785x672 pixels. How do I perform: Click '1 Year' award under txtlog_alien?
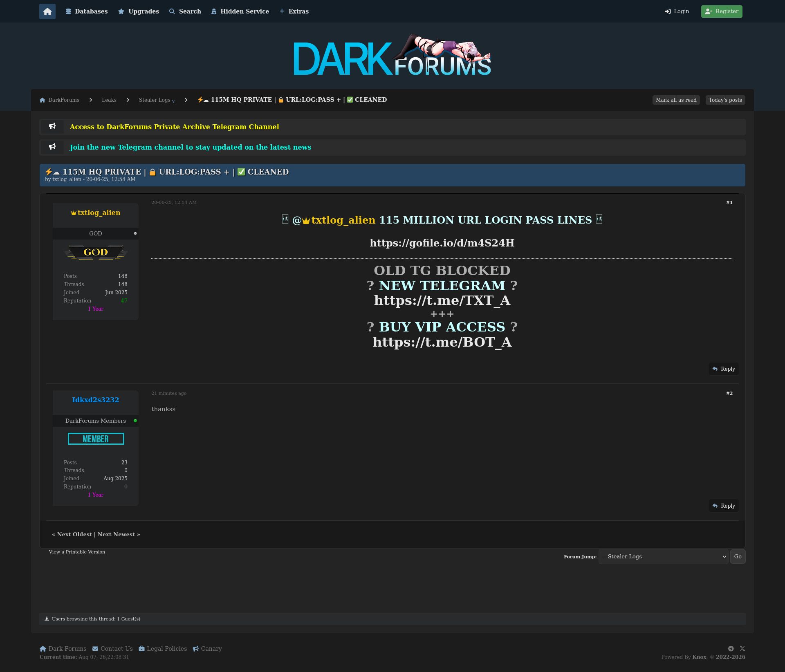96,309
